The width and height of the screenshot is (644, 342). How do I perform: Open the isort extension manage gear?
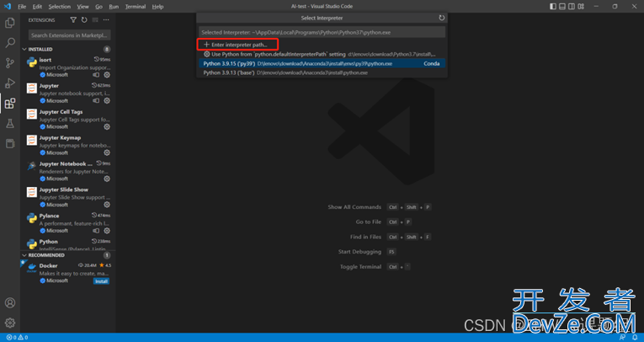tap(107, 75)
